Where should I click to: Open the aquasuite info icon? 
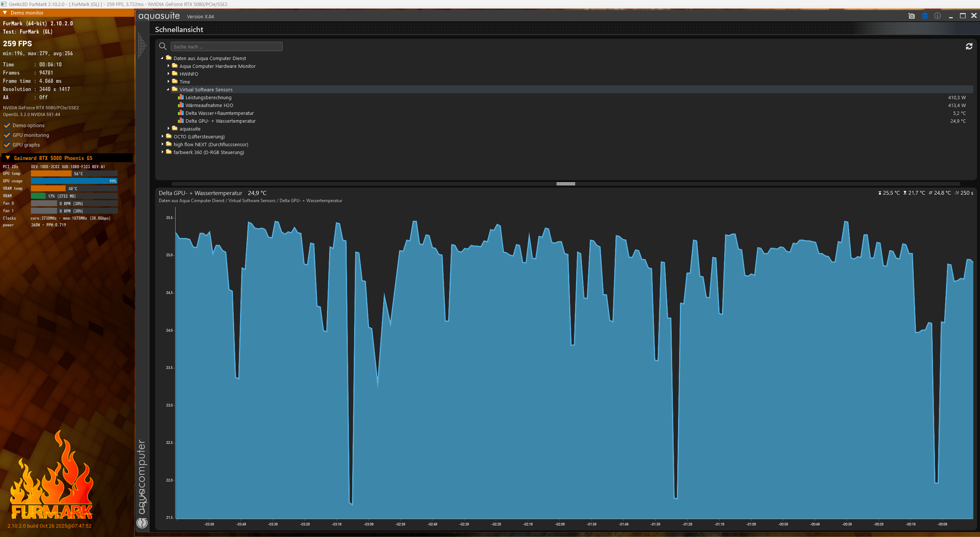pyautogui.click(x=938, y=16)
